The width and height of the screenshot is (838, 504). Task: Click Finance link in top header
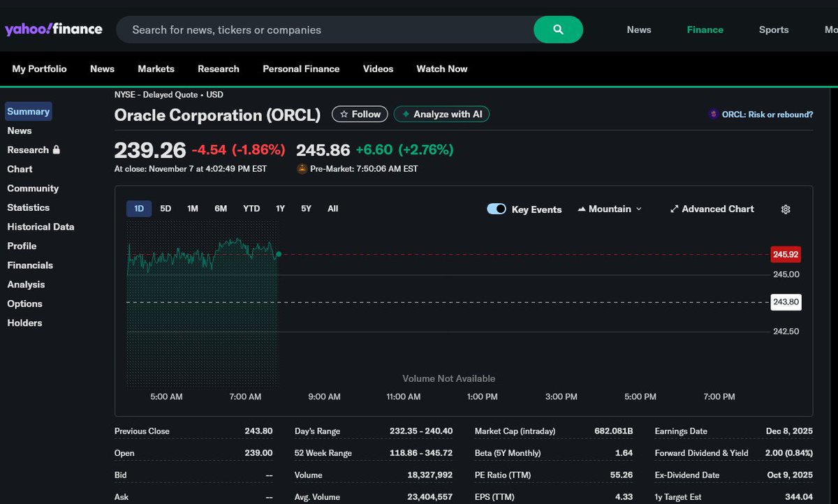pos(705,29)
